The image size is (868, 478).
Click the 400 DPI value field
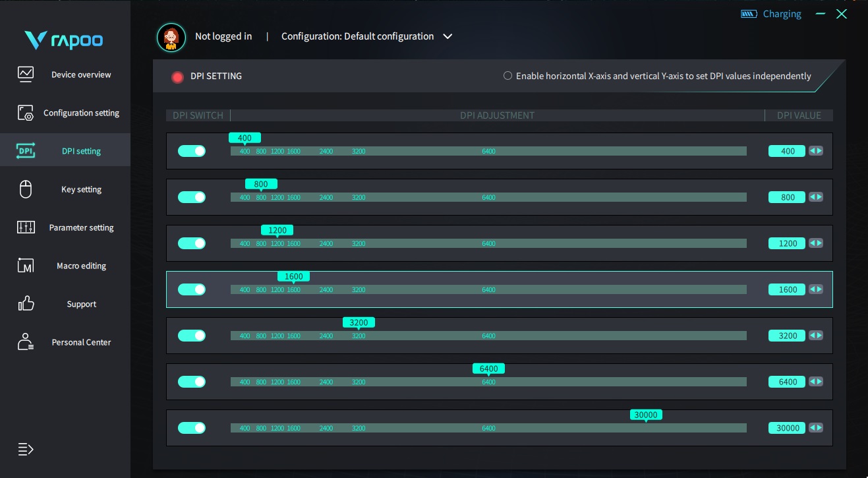pos(788,151)
